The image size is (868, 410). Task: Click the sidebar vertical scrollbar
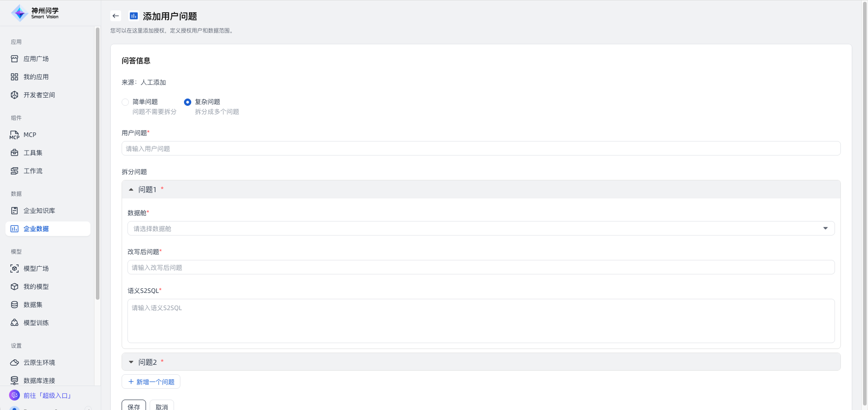pos(98,163)
